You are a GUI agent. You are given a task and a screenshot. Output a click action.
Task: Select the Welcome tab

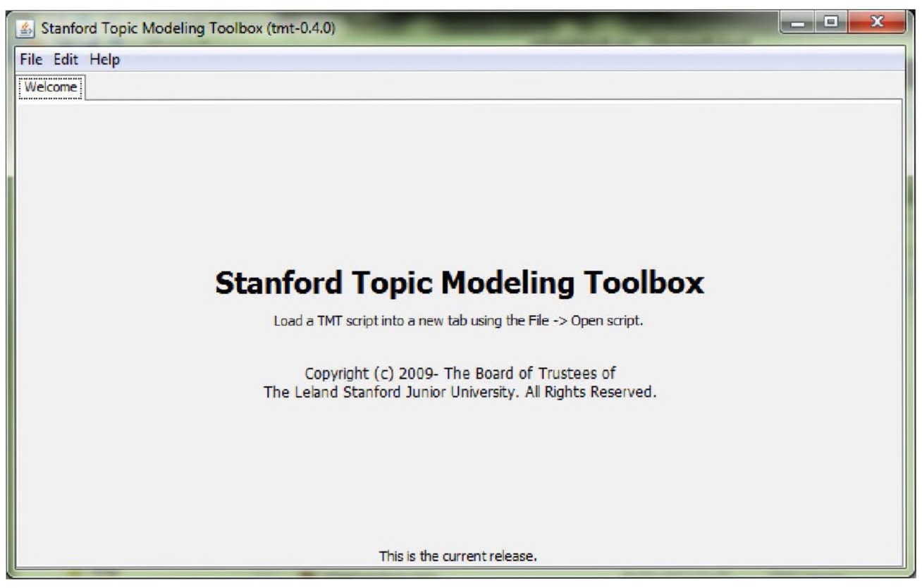click(50, 87)
